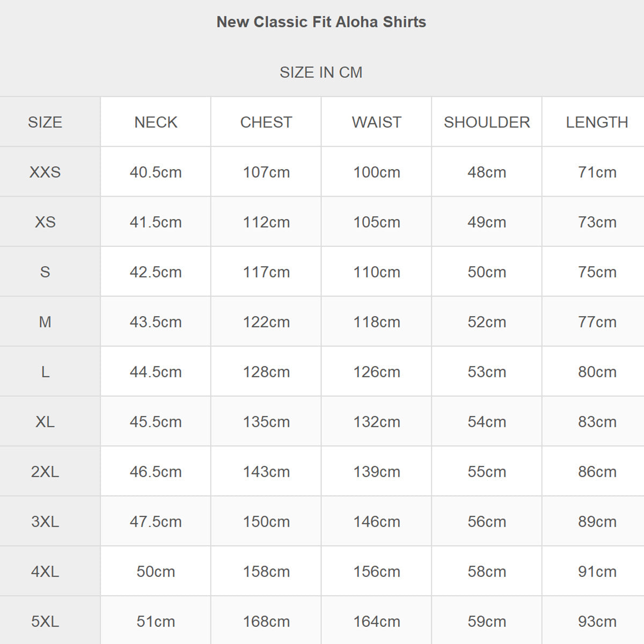Click the 5XL size row label
644x644 pixels.
pos(45,621)
